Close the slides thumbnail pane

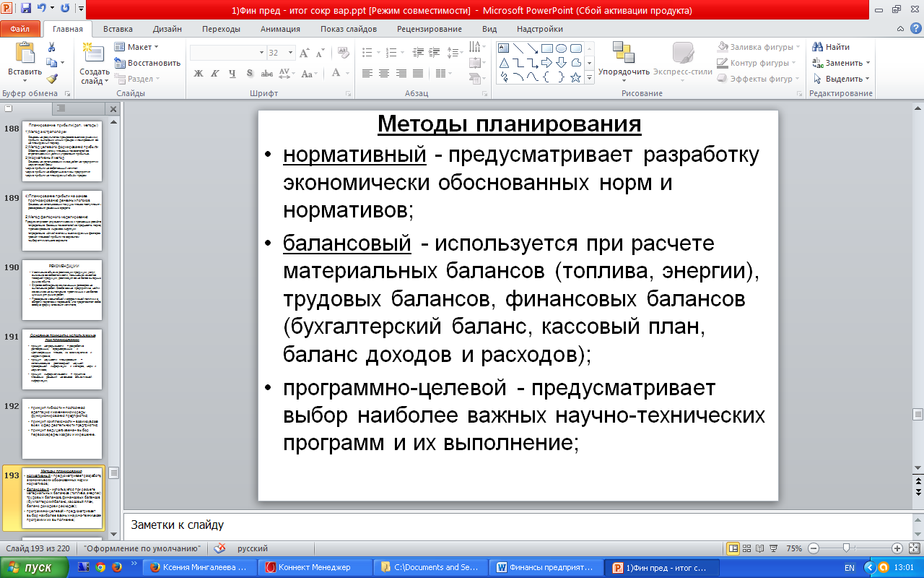(x=113, y=108)
